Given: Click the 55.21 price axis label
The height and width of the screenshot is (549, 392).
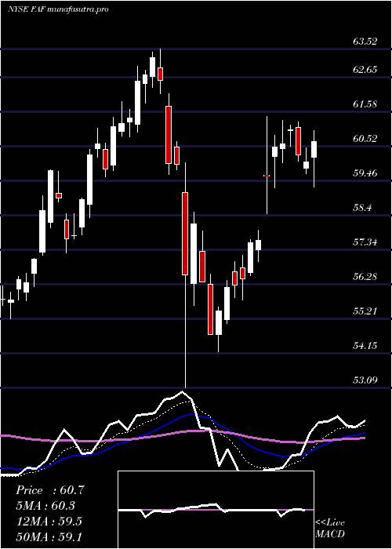Looking at the screenshot, I should (x=365, y=311).
